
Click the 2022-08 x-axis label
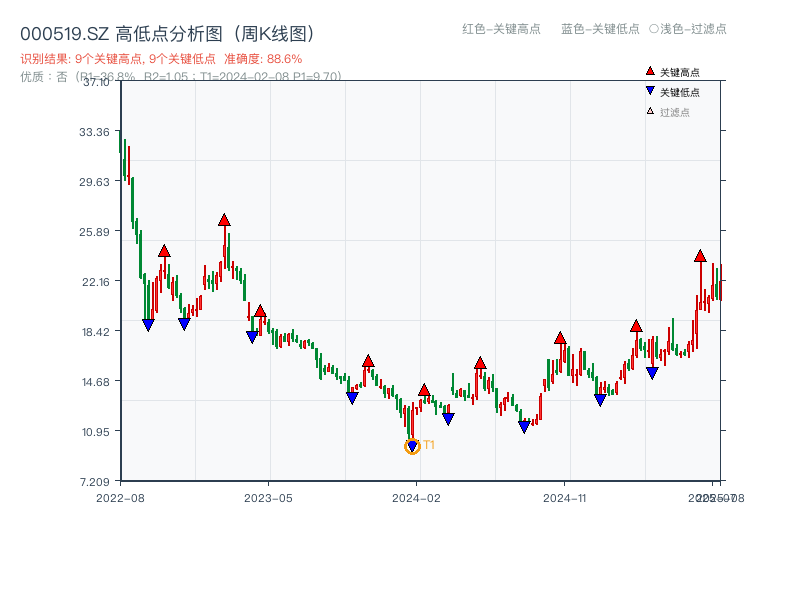pos(120,498)
